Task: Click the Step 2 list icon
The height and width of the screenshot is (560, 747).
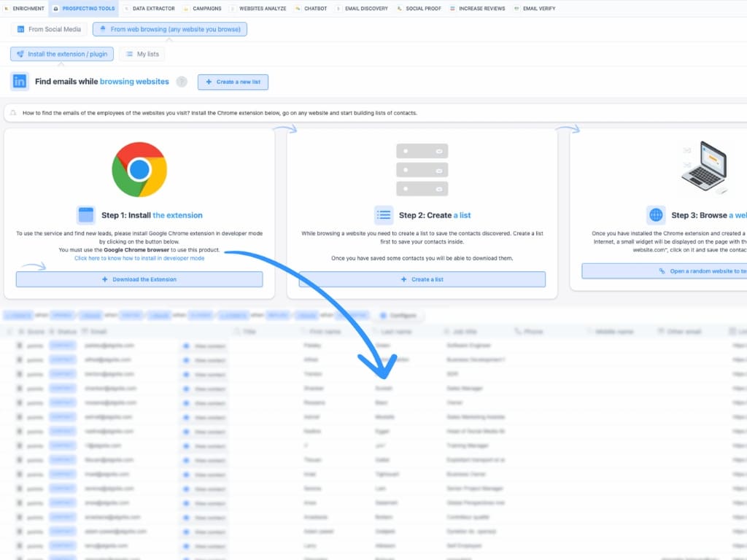Action: [384, 215]
